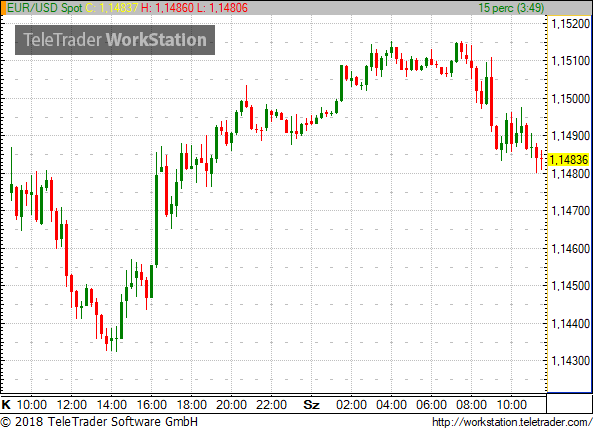Screen dimensions: 593x431
Task: Click the low value L: 1,14806
Action: (x=222, y=8)
